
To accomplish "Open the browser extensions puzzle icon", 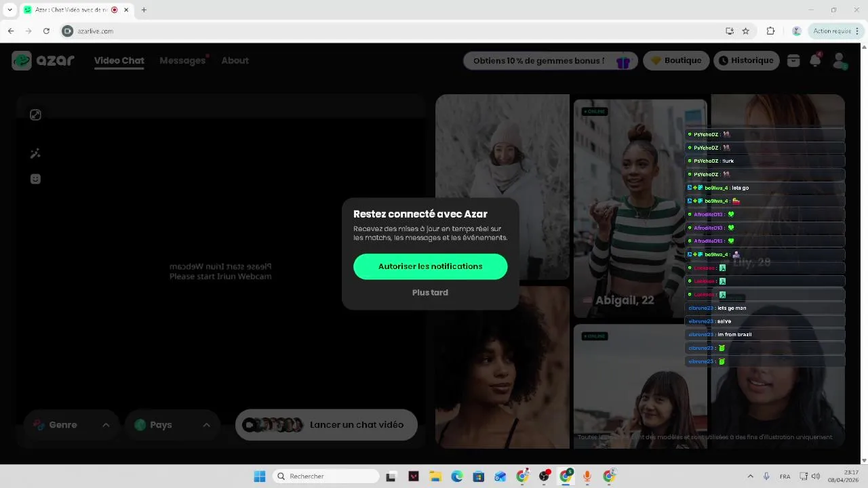I will (770, 31).
